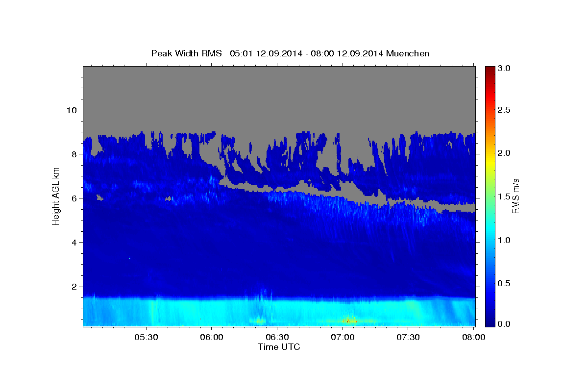The image size is (588, 392).
Task: Click the height axis label 2
Action: [73, 287]
